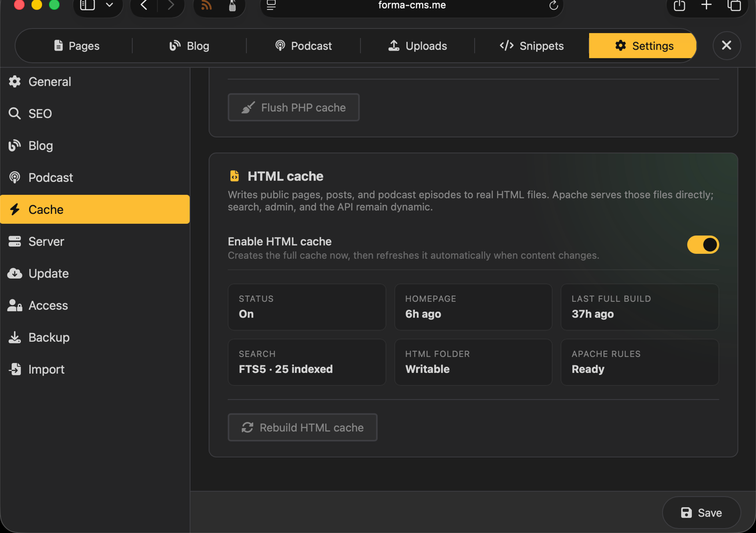Click the Search FTS5 · 25 indexed card
The height and width of the screenshot is (533, 756).
307,362
